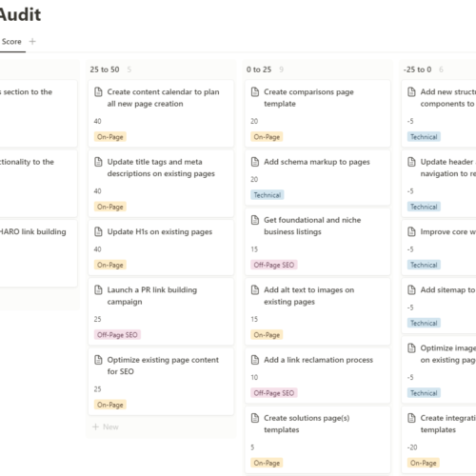Open 'Create content calendar to plan' card
476x476 pixels.
click(x=161, y=113)
